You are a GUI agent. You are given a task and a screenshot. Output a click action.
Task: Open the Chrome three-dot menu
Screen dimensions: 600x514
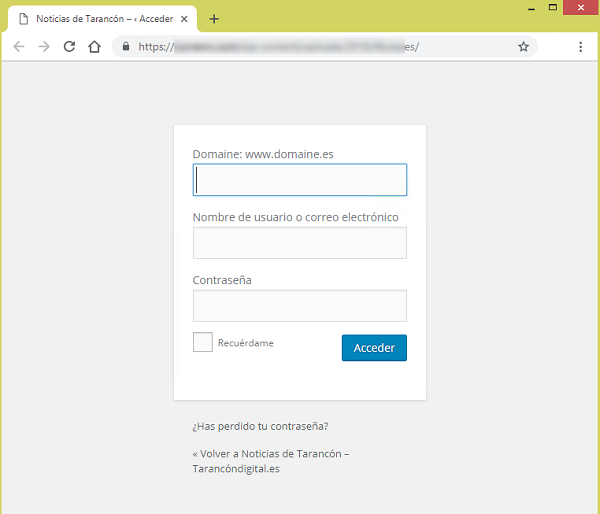[580, 46]
